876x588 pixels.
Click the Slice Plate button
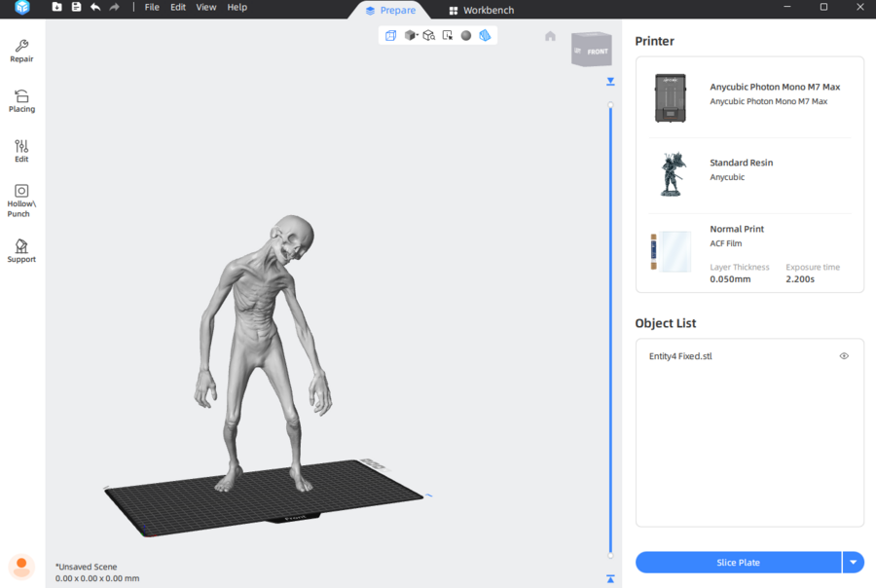point(738,562)
